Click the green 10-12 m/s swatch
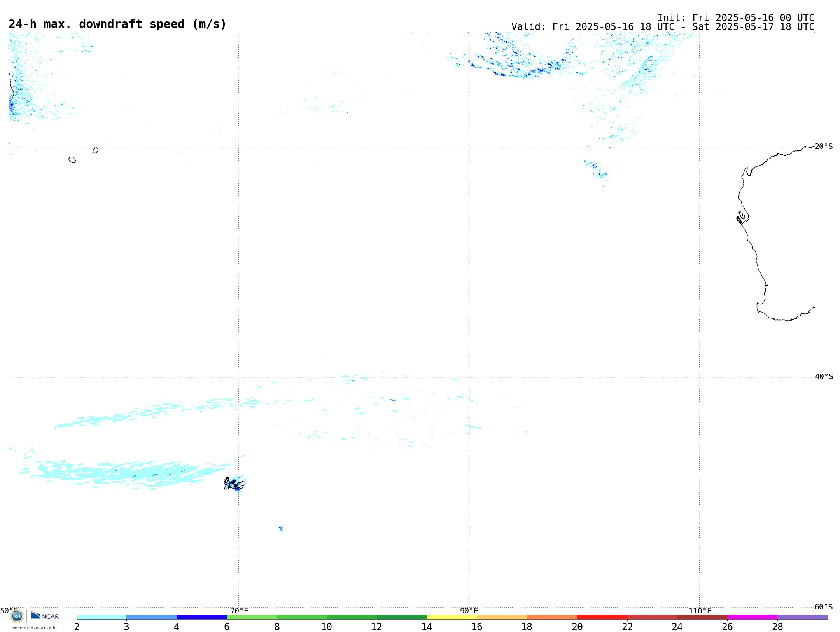The width and height of the screenshot is (840, 632). [352, 617]
